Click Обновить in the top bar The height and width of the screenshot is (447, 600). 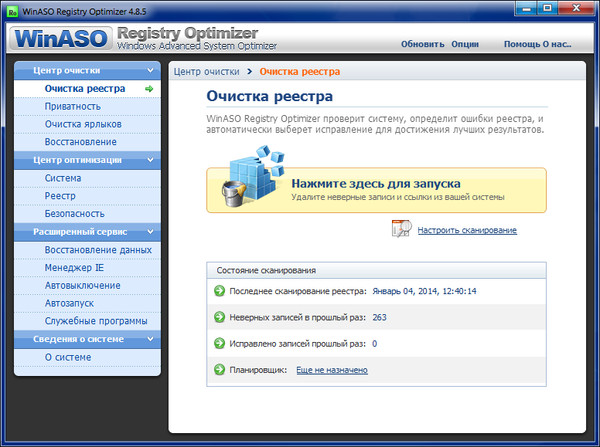pos(421,44)
